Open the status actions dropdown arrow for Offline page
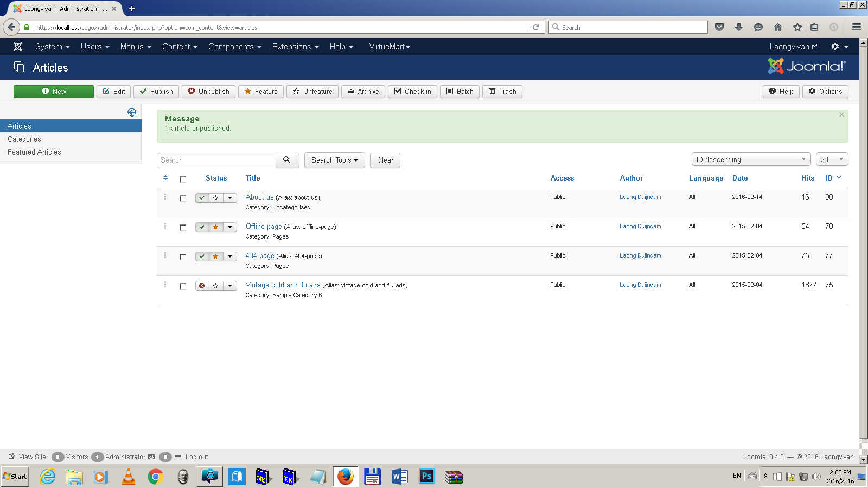This screenshot has width=868, height=488. click(x=230, y=227)
